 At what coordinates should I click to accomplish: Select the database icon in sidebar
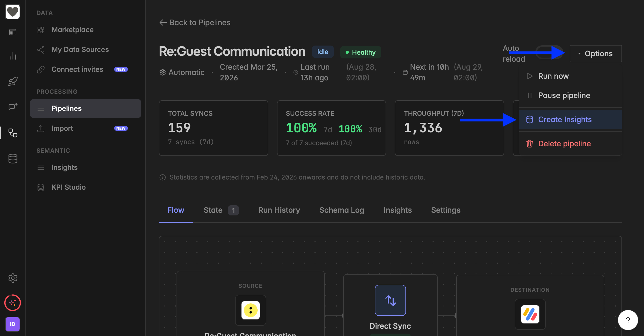(13, 159)
